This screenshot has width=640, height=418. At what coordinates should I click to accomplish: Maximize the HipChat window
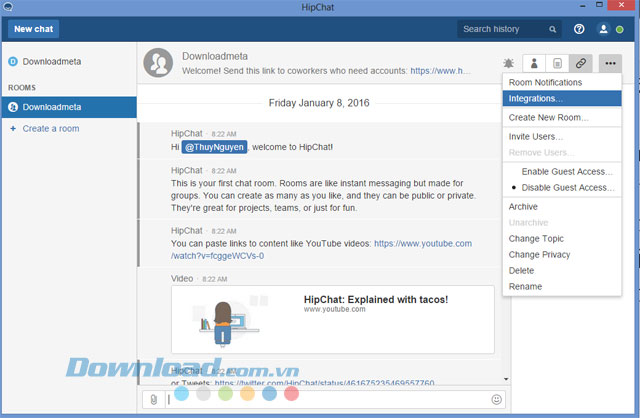tap(599, 5)
